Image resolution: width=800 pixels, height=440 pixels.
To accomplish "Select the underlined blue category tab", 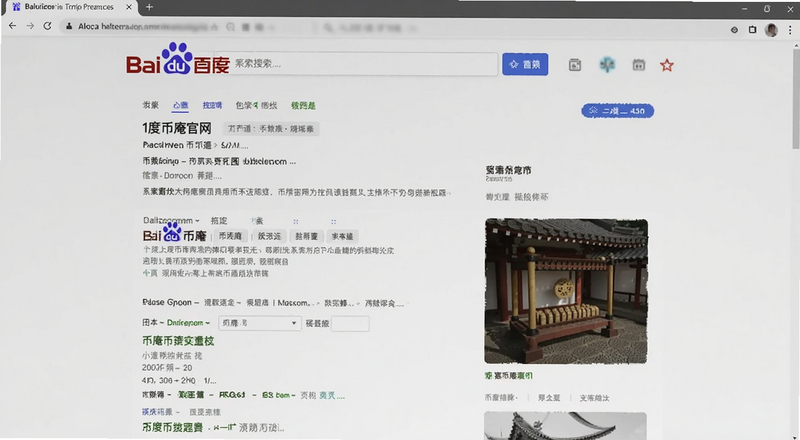I will (181, 106).
